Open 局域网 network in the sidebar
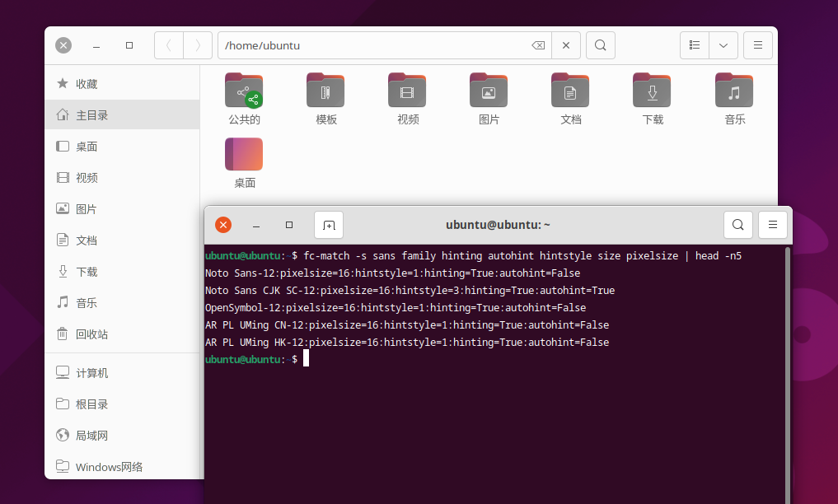Image resolution: width=838 pixels, height=504 pixels. 123,436
